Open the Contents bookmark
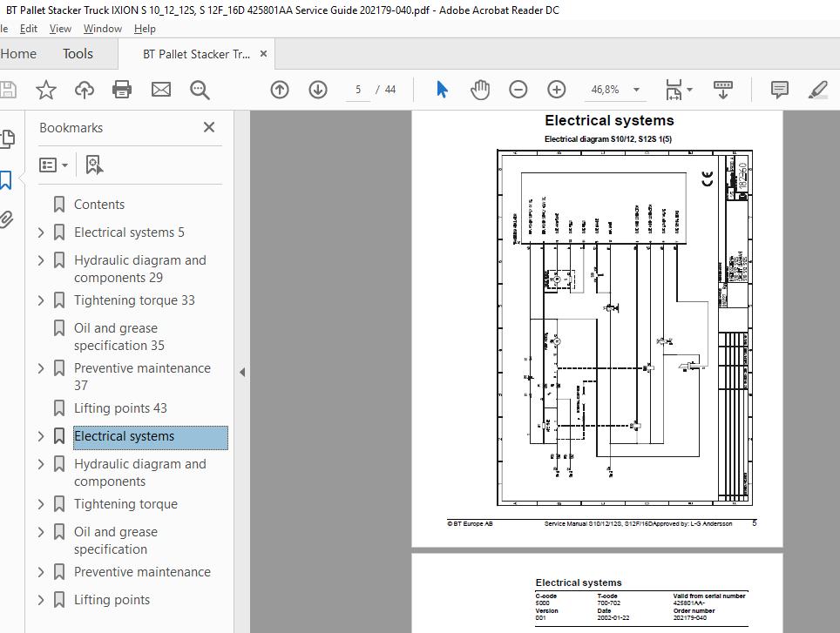Viewport: 840px width, 633px height. 99,205
